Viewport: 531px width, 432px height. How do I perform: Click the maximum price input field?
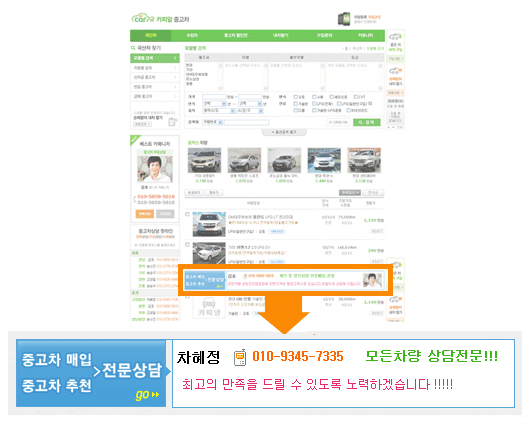250,97
